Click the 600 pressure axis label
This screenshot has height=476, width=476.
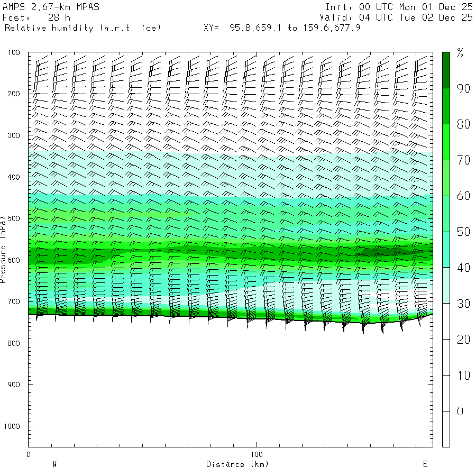point(14,260)
